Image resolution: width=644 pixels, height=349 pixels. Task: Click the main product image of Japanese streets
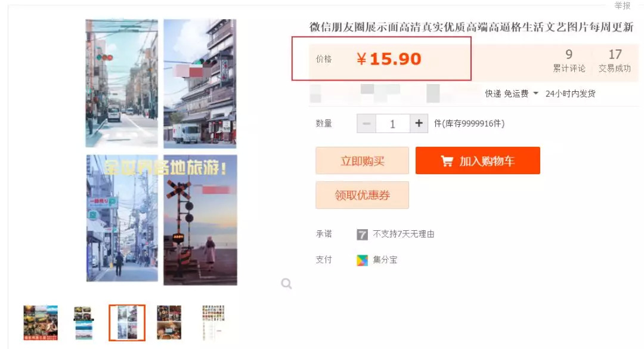point(161,152)
